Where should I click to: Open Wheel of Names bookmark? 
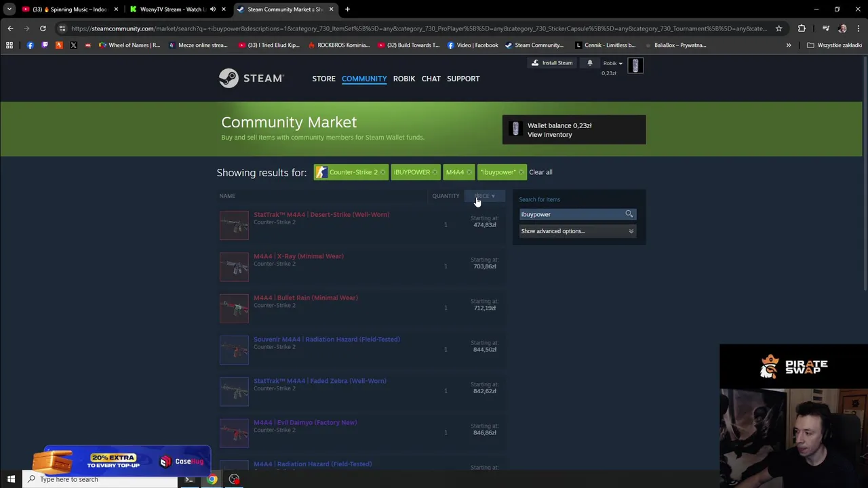(x=130, y=45)
